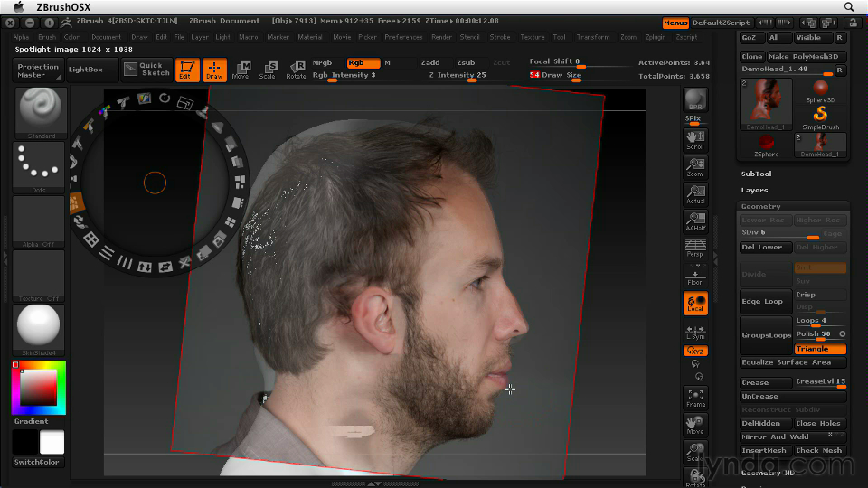Toggle Perspective view (Persp)
The height and width of the screenshot is (488, 868).
click(x=695, y=249)
